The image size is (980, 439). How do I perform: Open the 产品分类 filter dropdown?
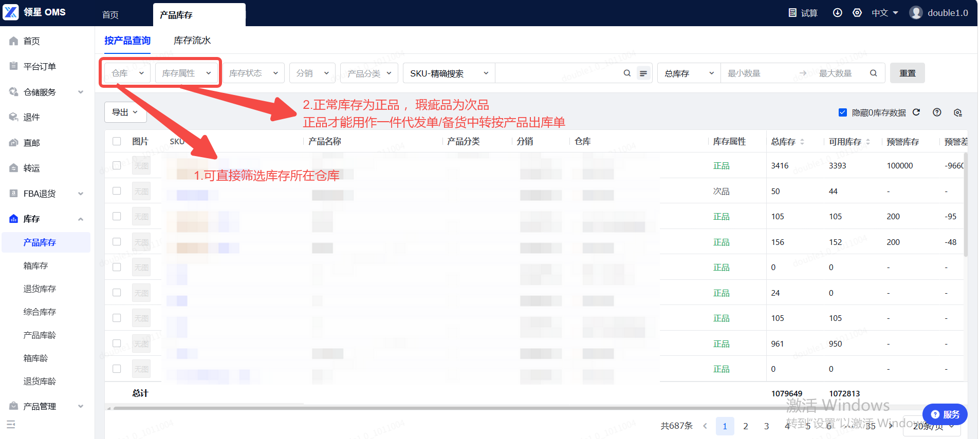(x=369, y=73)
